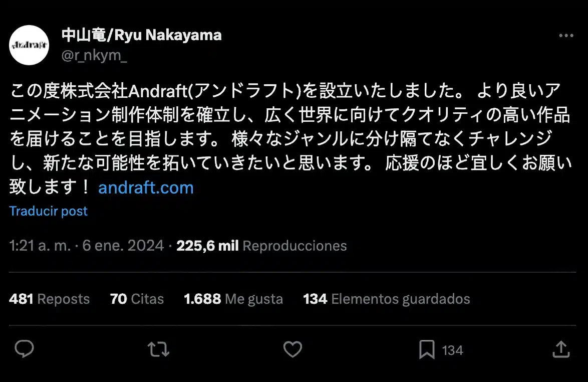Open the andraft.com link
The width and height of the screenshot is (588, 382).
coord(146,187)
